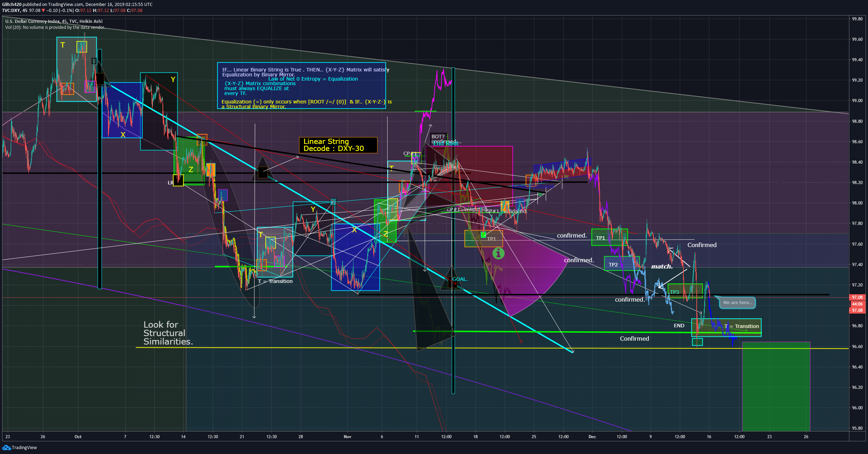868x454 pixels.
Task: Click the "LR" label beside yellow square
Action: (171, 183)
